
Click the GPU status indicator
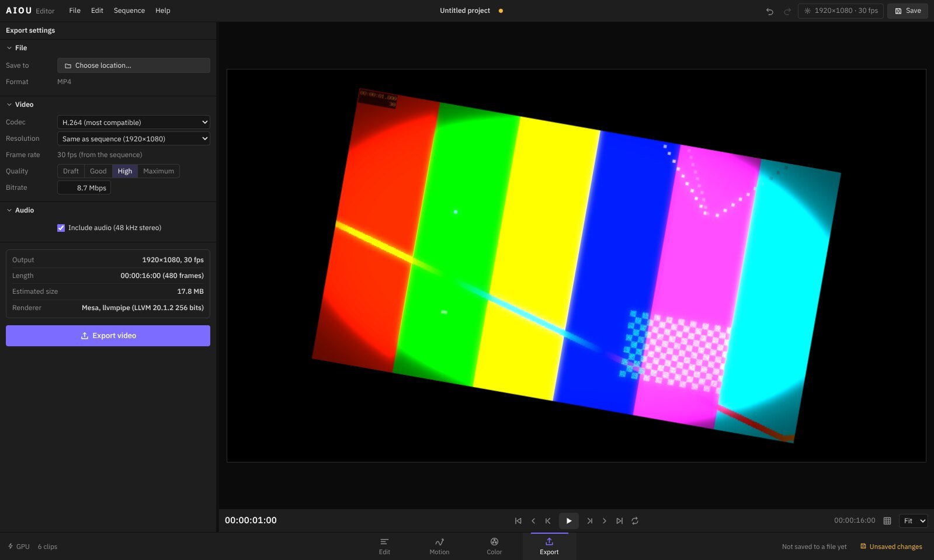19,547
